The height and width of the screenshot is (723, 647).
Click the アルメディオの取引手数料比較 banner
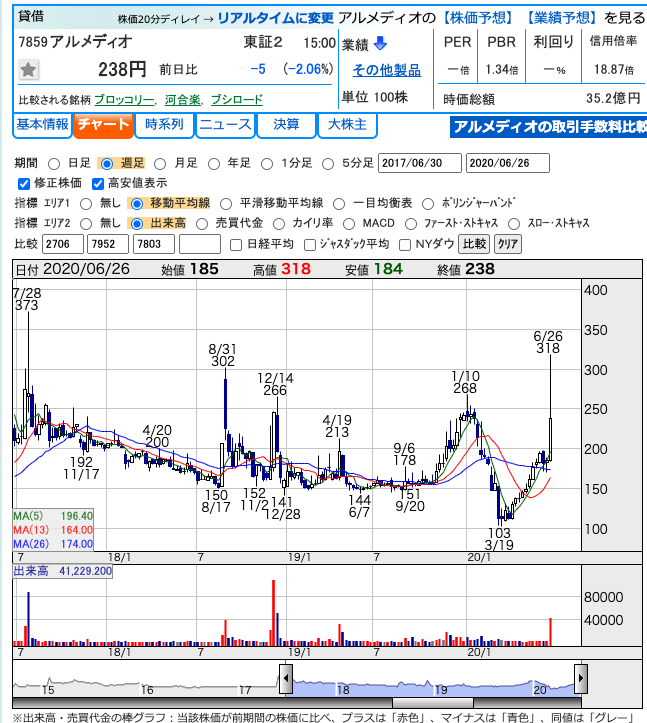(x=548, y=127)
